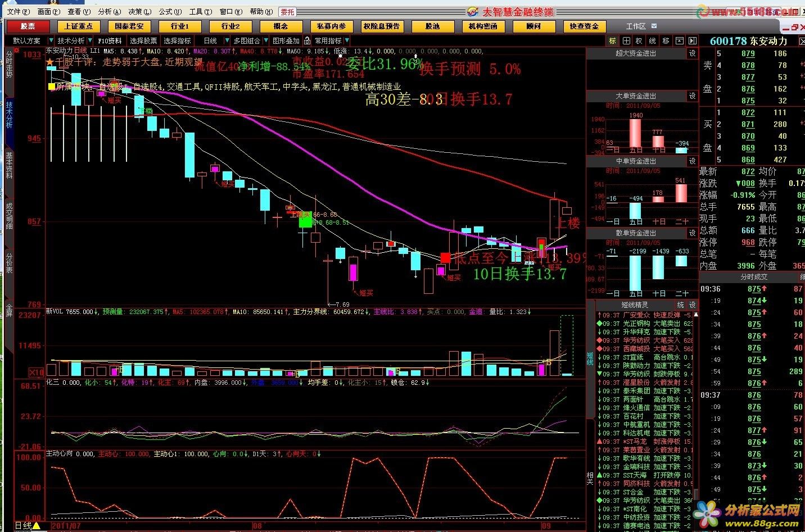Image resolution: width=805 pixels, height=532 pixels.
Task: Select the red 股票 category button
Action: [x=28, y=26]
